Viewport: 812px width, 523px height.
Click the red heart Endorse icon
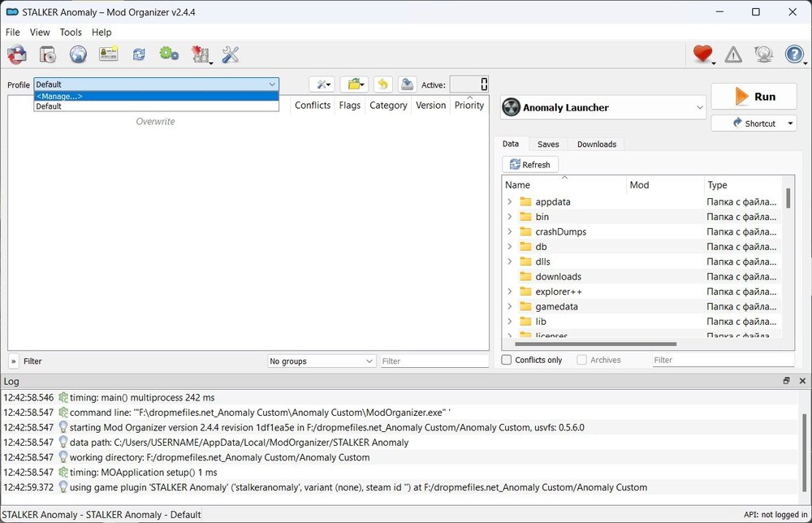click(702, 54)
